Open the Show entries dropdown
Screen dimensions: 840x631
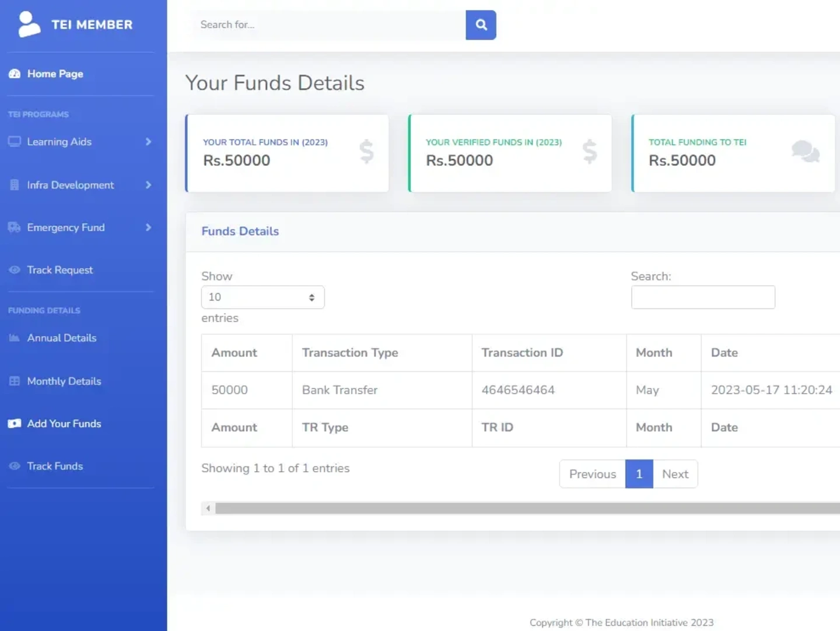click(262, 297)
